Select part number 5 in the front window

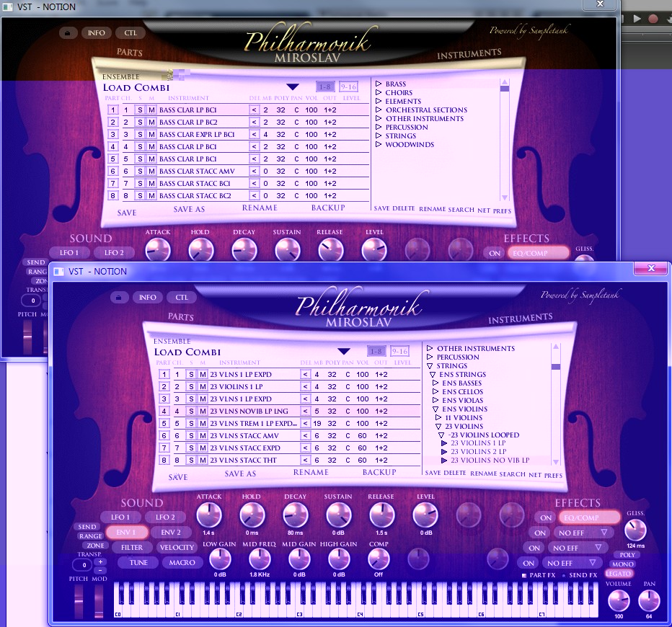click(164, 424)
